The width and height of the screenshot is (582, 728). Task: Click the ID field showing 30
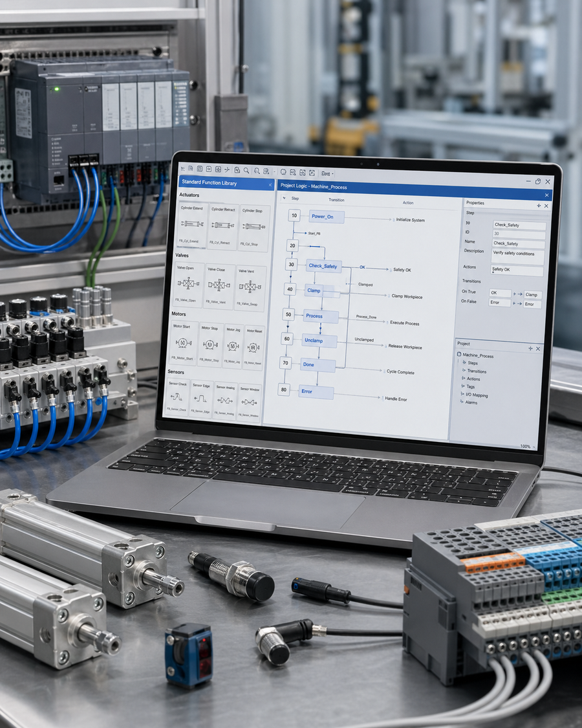(519, 234)
